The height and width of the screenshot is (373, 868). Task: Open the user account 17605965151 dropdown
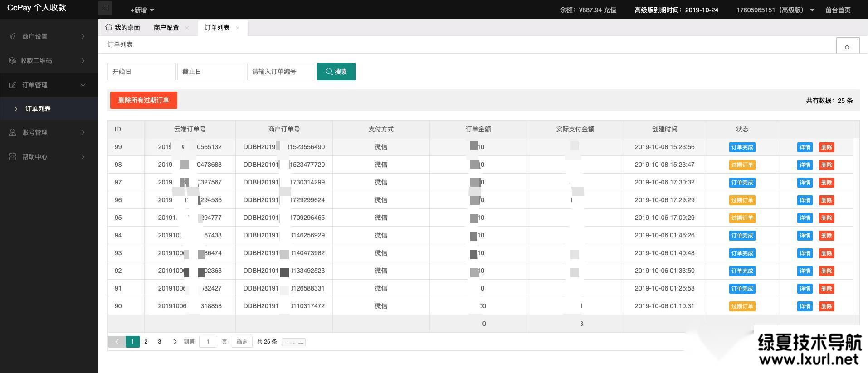click(x=776, y=10)
